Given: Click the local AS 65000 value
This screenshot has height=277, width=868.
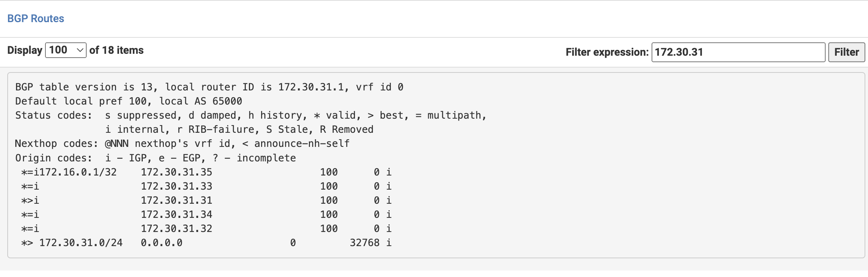Looking at the screenshot, I should 227,101.
